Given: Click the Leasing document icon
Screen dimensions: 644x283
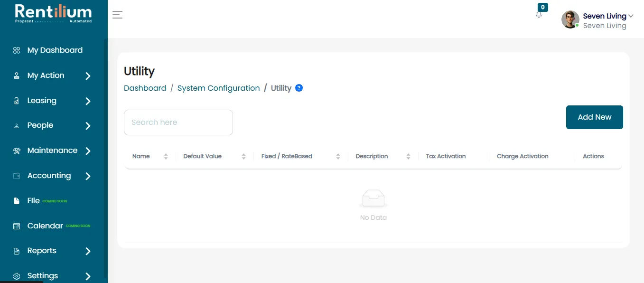Looking at the screenshot, I should pos(17,101).
